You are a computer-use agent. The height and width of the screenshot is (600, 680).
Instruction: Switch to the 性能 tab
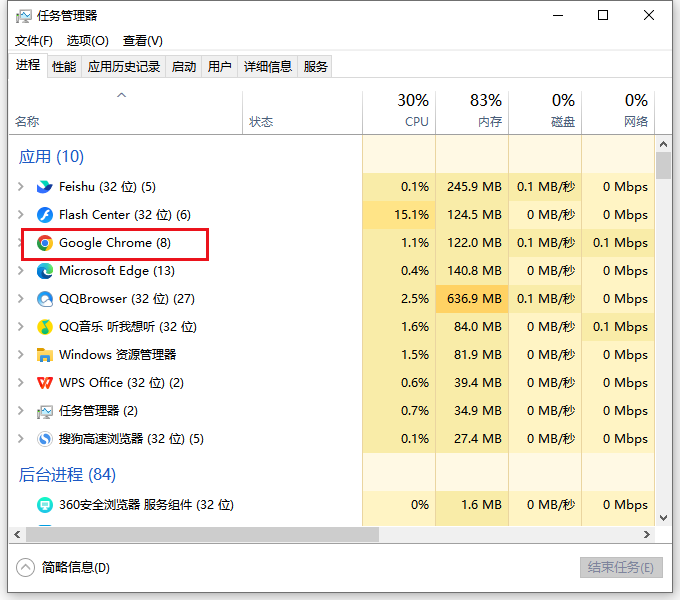(x=64, y=67)
